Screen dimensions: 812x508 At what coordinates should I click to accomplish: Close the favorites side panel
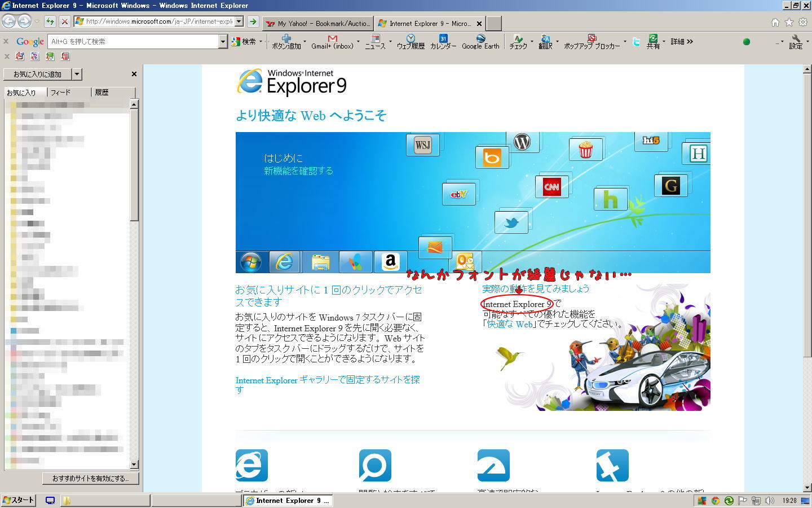[x=134, y=74]
